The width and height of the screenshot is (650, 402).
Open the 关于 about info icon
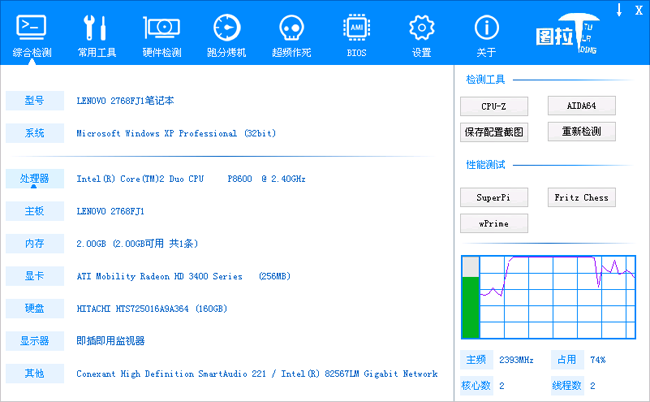486,36
